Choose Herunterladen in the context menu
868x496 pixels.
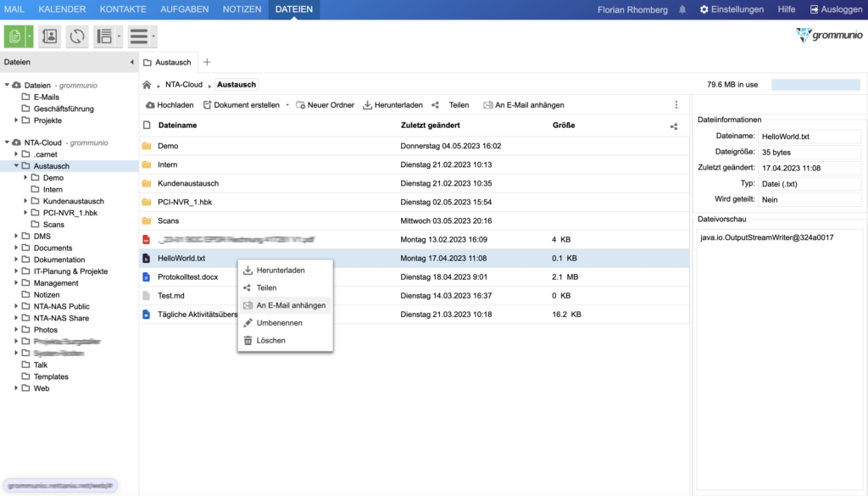pos(285,270)
